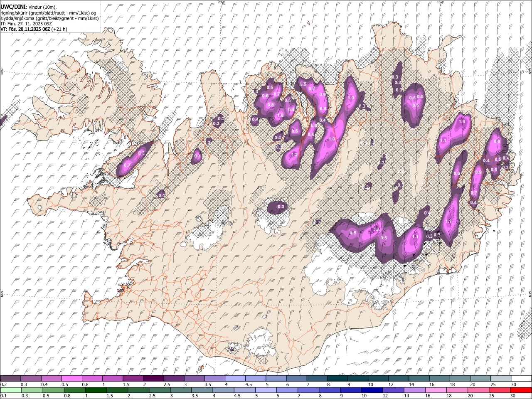Image resolution: width=532 pixels, height=399 pixels.
Task: Select upper legend swatch between 0.3 and 0.4
Action: (x=31, y=379)
